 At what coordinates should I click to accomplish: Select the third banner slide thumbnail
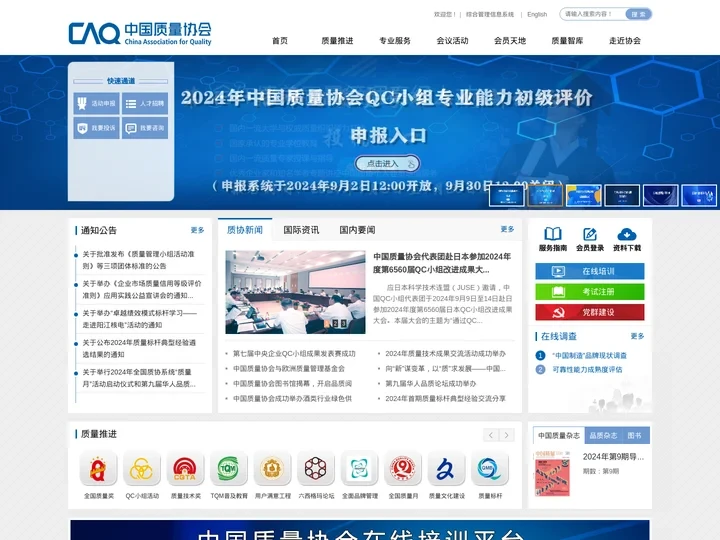(x=584, y=195)
